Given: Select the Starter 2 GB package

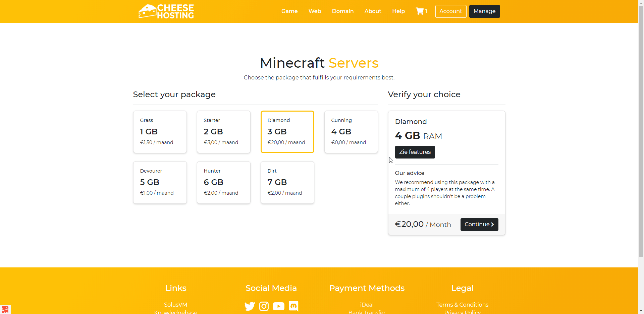Looking at the screenshot, I should pos(224,132).
